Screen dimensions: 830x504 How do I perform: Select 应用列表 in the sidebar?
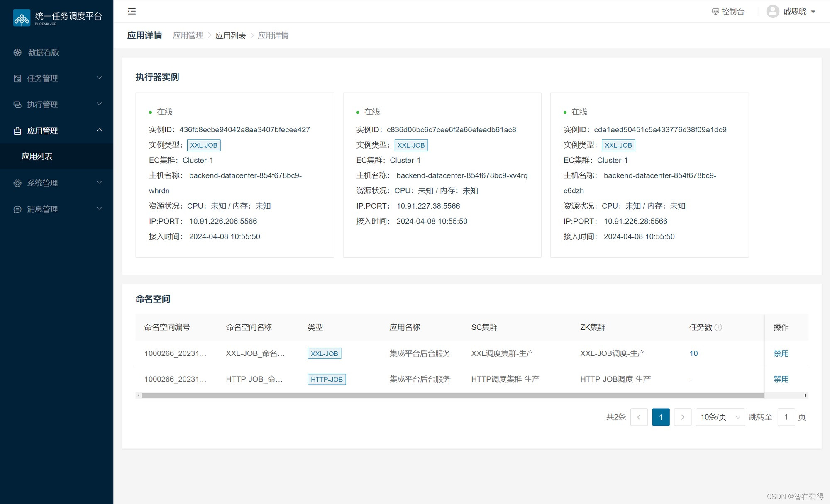click(x=37, y=156)
